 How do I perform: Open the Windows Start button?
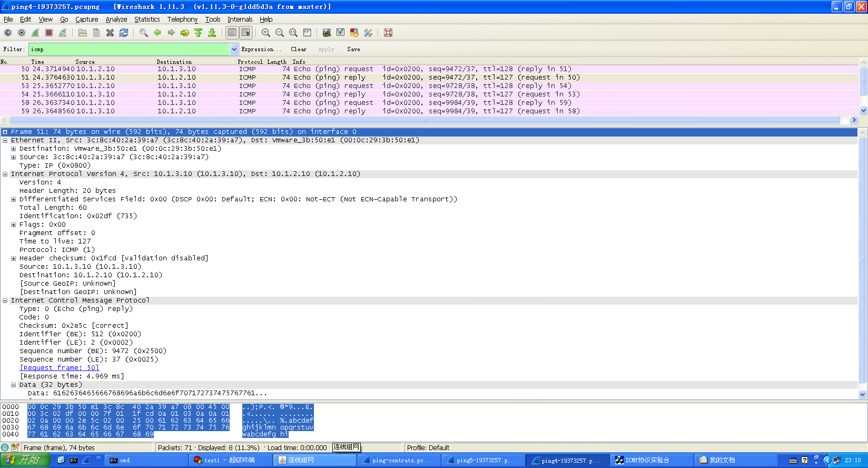[25, 460]
